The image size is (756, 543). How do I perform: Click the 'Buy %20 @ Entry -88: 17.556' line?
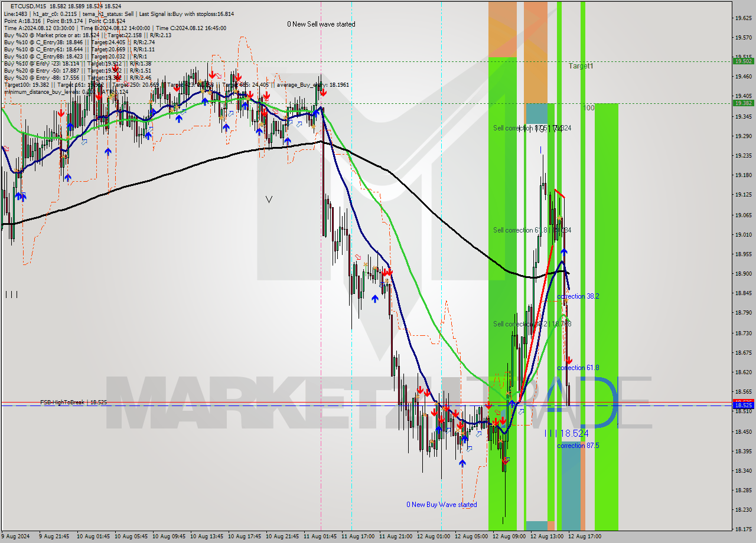point(77,77)
